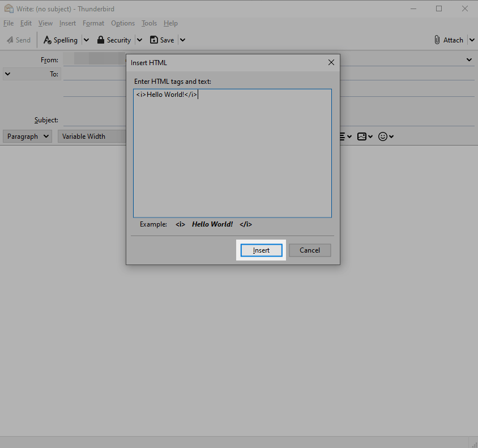Open the text alignment dropdown icon
Screen dimensions: 478x448
coord(346,136)
